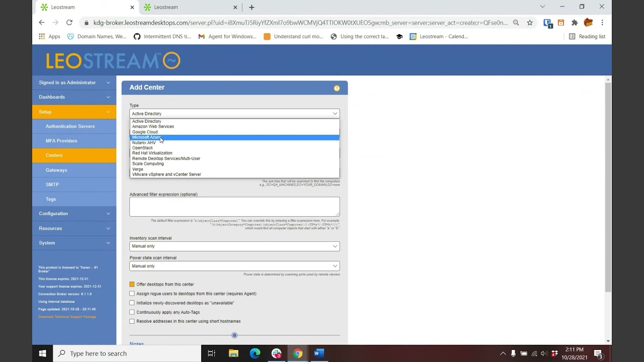Toggle Offer desktops from this center
This screenshot has width=644, height=362.
[x=132, y=285]
